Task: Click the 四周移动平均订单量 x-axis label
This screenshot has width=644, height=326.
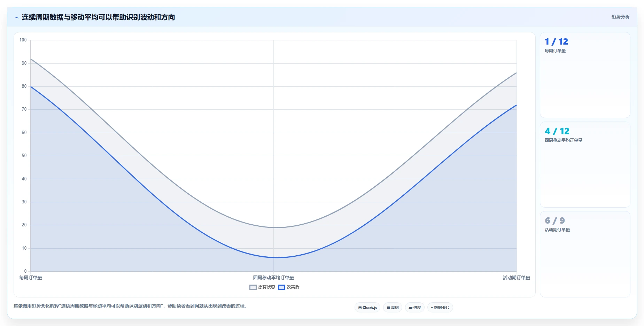Action: (273, 278)
